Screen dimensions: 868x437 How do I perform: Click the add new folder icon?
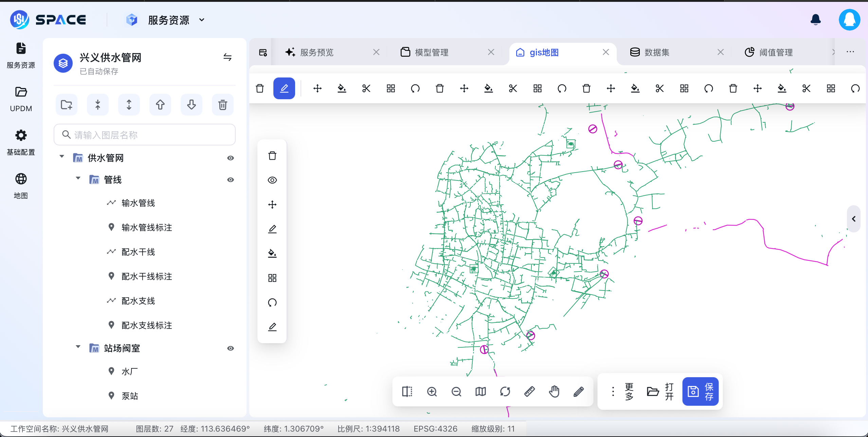tap(67, 105)
